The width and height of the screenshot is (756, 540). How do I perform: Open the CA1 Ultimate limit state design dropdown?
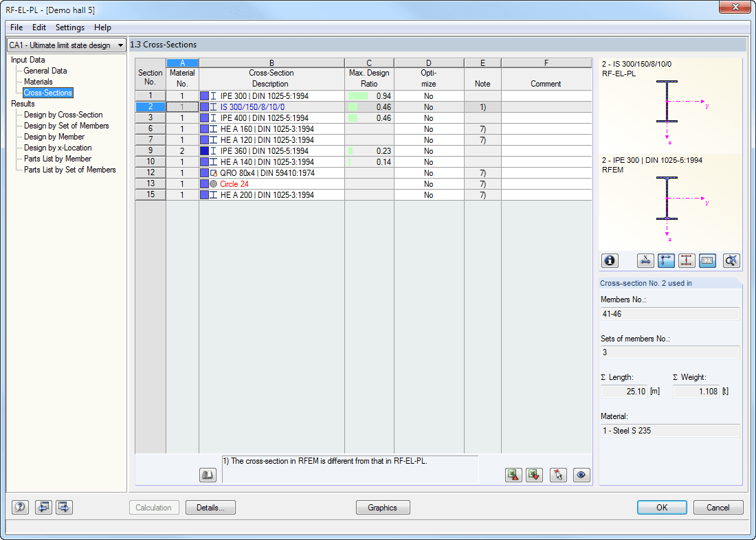[67, 45]
